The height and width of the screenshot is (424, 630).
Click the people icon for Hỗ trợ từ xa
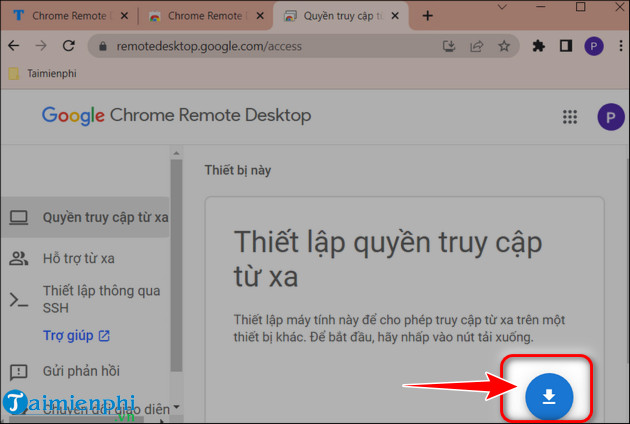click(18, 258)
